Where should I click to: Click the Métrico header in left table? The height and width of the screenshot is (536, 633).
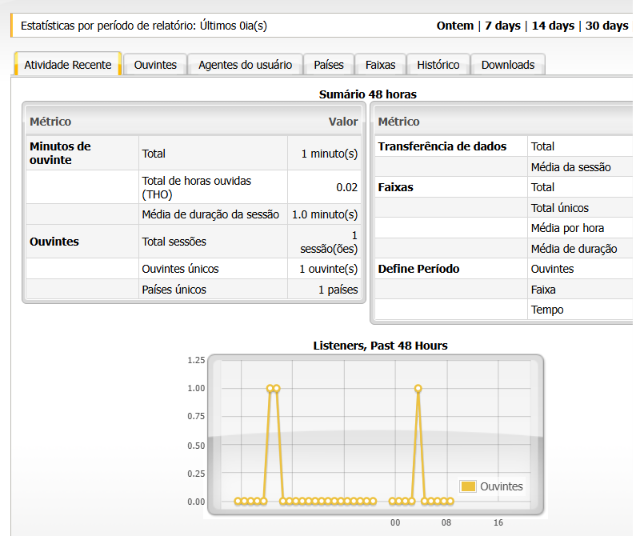point(50,121)
